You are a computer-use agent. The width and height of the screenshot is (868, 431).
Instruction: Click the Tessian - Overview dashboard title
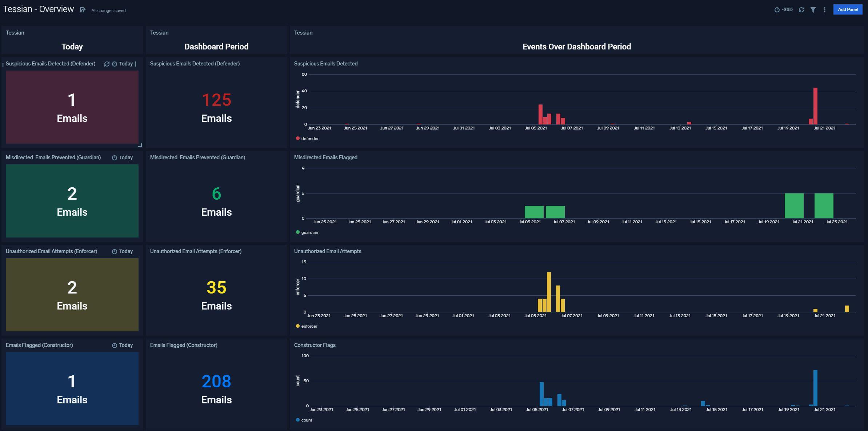pos(39,9)
